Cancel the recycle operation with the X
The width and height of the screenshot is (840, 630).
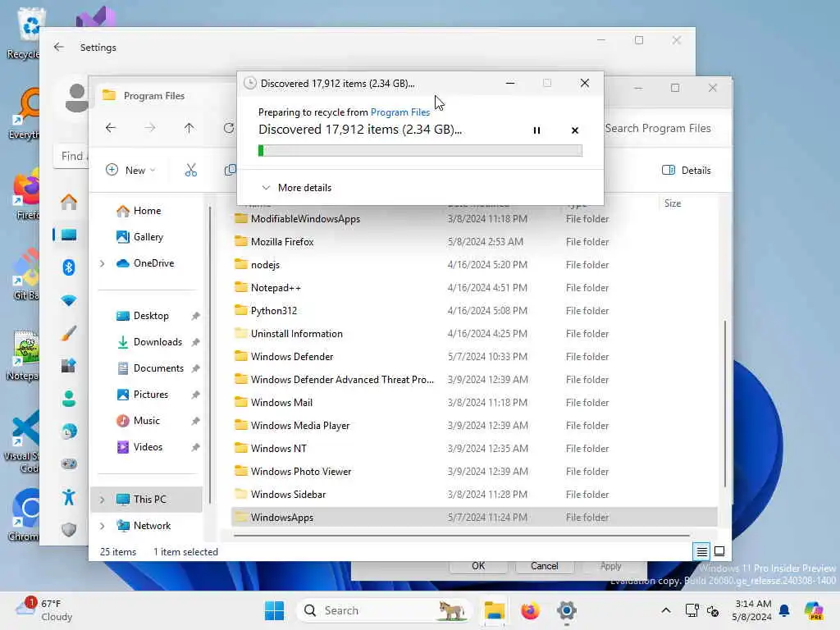(x=575, y=130)
